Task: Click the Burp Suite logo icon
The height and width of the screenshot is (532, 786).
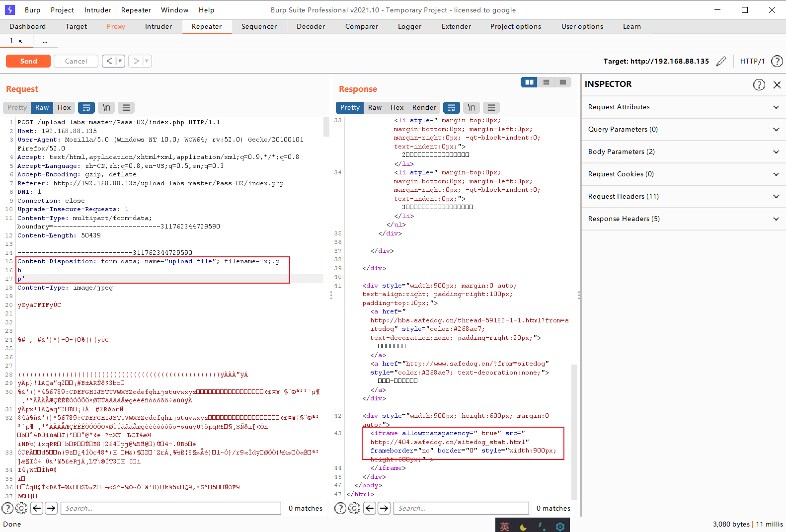Action: pyautogui.click(x=10, y=10)
